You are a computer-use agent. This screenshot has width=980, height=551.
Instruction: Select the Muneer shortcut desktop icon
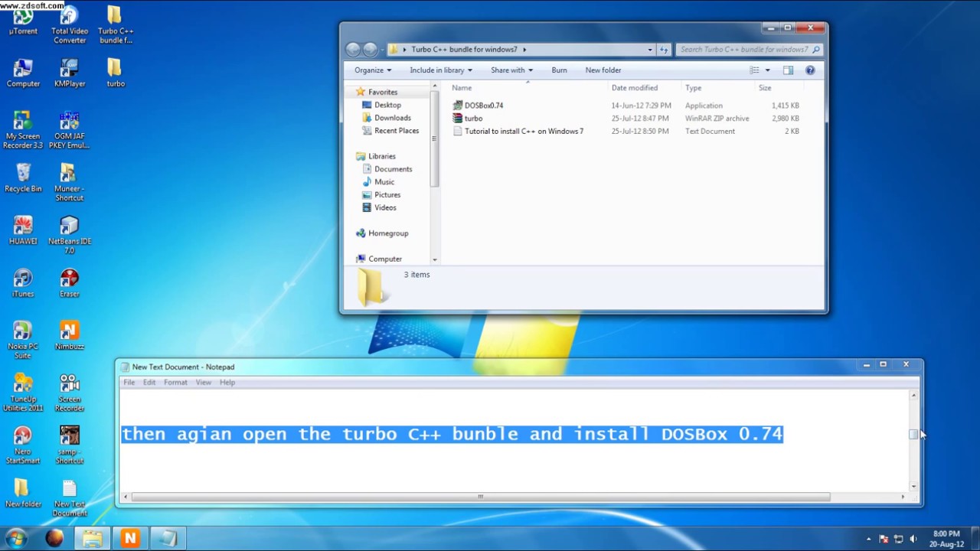click(70, 182)
